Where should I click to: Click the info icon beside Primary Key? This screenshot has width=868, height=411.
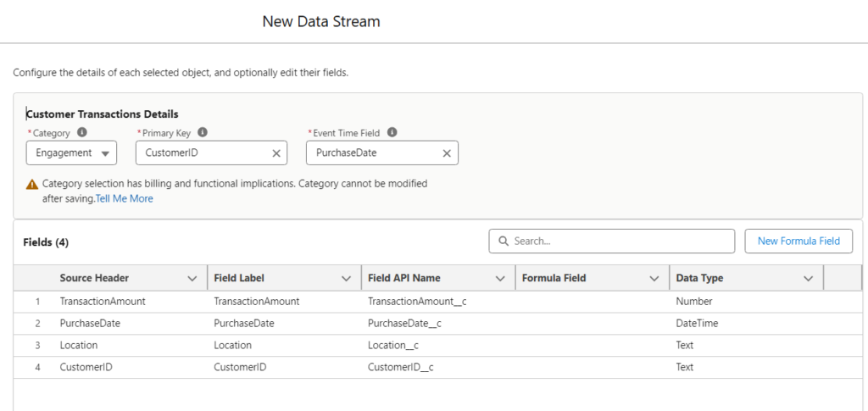pos(203,132)
